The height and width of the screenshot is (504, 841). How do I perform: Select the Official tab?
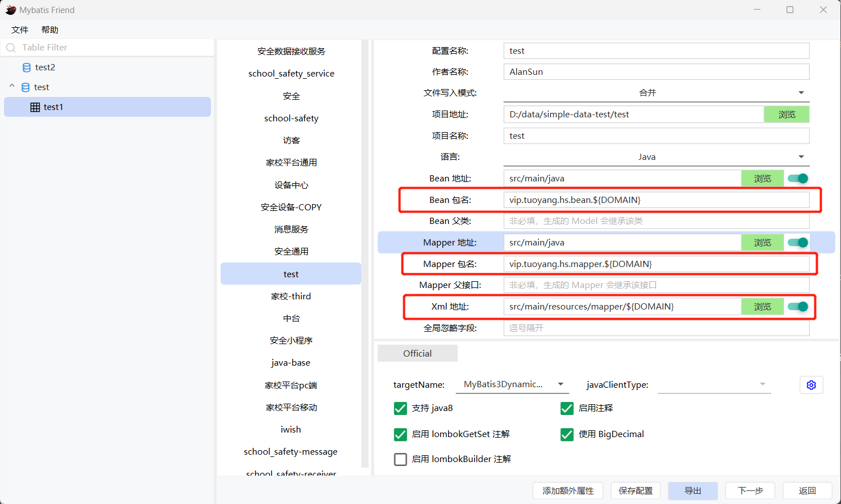pos(417,353)
